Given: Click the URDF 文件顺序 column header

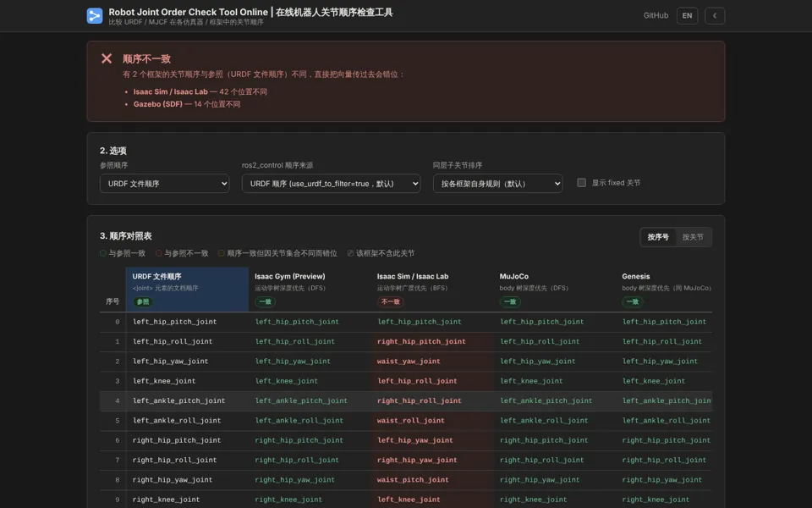Looking at the screenshot, I should tap(187, 290).
